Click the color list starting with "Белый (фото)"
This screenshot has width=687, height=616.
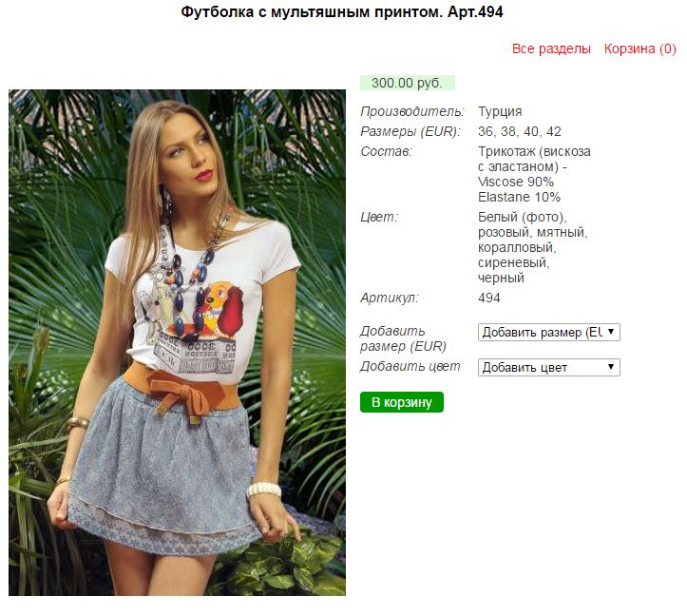532,247
